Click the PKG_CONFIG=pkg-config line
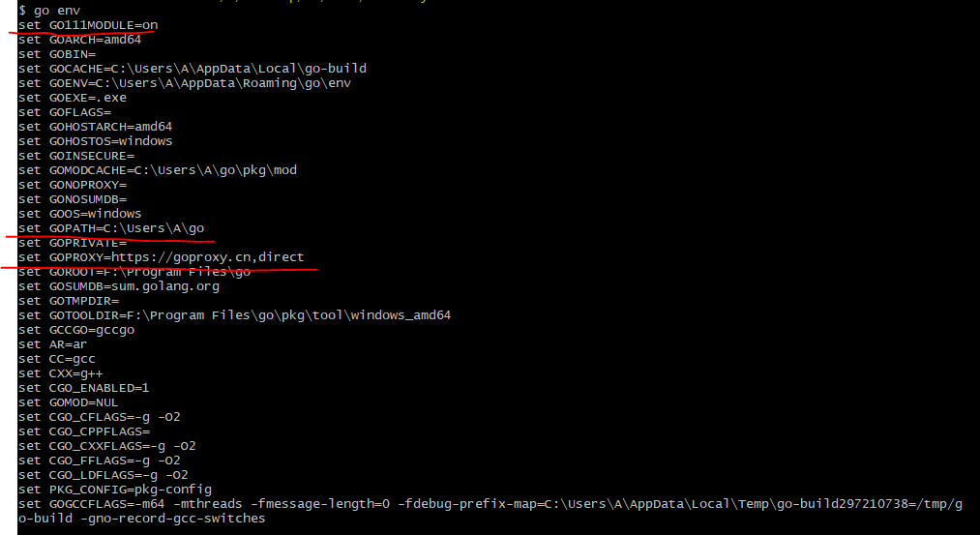980x535 pixels. click(114, 489)
